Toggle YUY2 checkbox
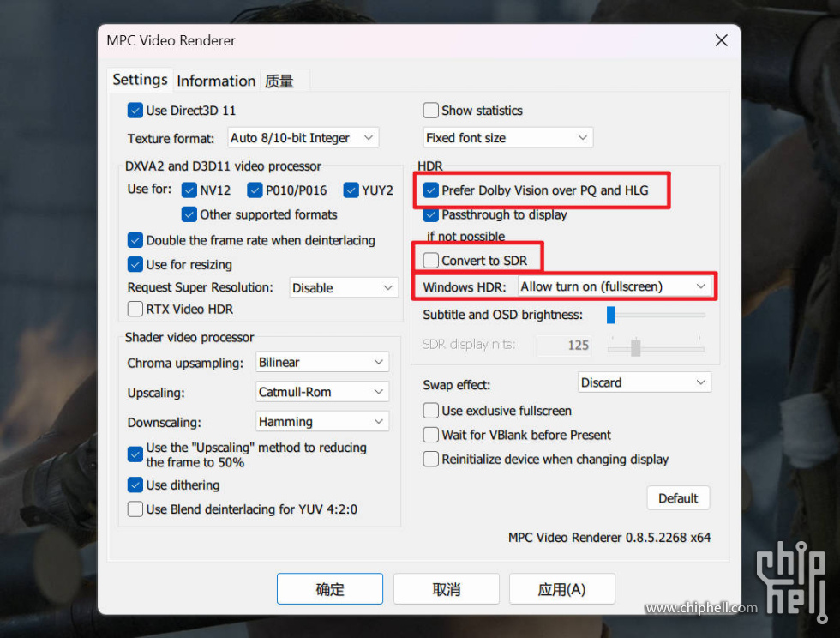840x638 pixels. pos(351,190)
